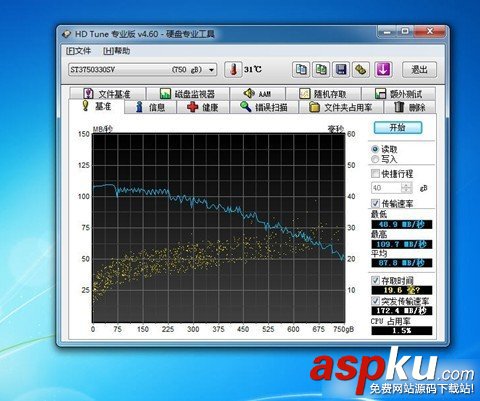Switch to the 删除 tab

[410, 107]
